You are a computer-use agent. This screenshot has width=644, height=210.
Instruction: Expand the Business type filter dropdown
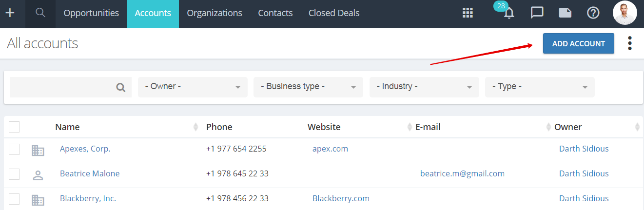pyautogui.click(x=308, y=87)
